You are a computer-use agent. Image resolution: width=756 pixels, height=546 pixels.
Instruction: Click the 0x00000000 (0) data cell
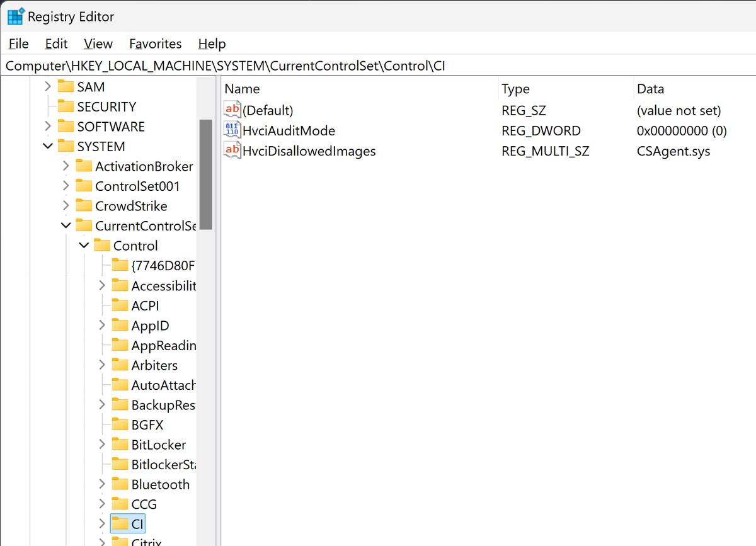point(682,131)
